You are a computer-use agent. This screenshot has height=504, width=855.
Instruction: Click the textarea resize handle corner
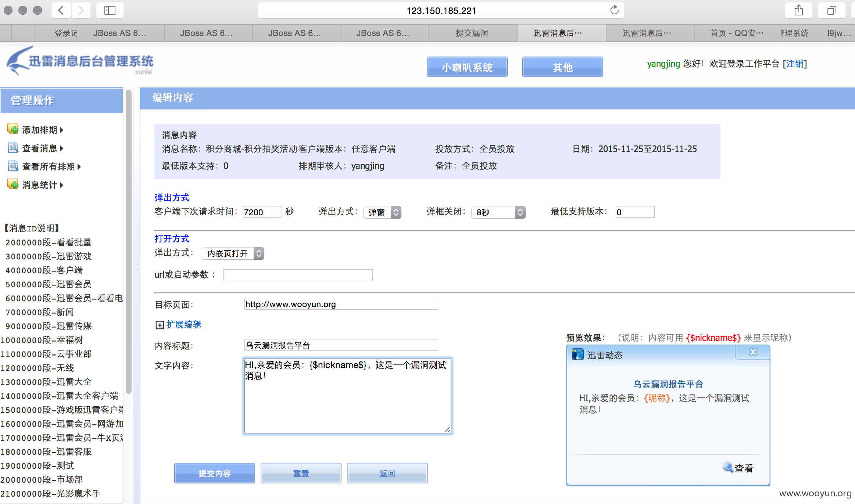pyautogui.click(x=447, y=430)
